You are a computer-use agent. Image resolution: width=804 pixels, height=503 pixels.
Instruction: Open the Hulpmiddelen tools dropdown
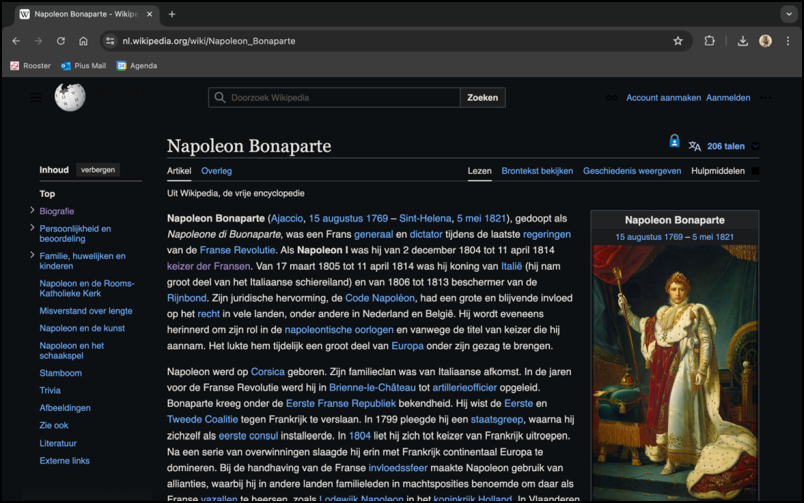click(724, 171)
